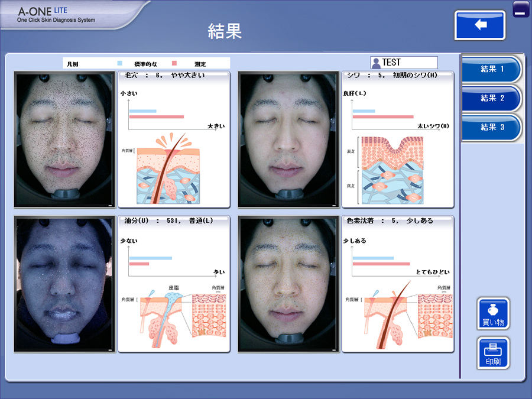This screenshot has height=399, width=532.
Task: Minimize the app with the top-right dash button
Action: 521,9
